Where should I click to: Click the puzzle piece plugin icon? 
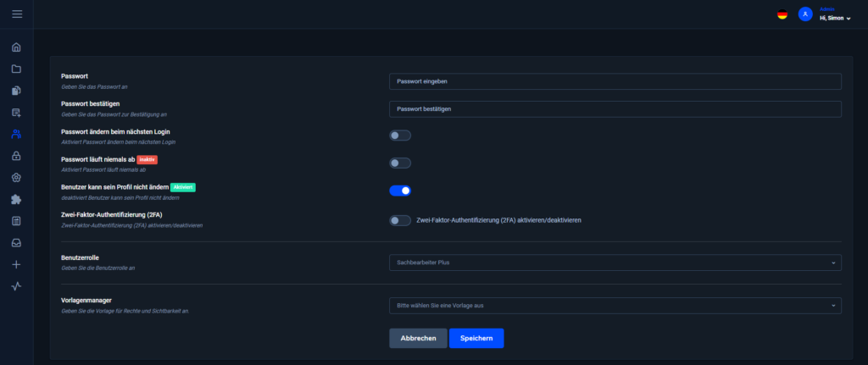(x=16, y=199)
